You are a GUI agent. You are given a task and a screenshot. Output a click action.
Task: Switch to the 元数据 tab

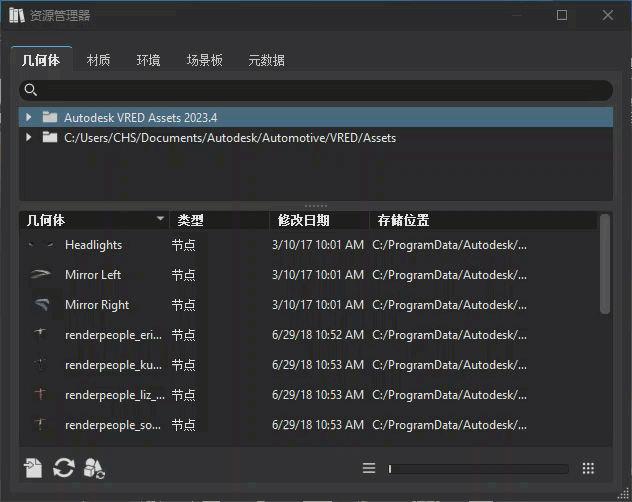click(266, 60)
